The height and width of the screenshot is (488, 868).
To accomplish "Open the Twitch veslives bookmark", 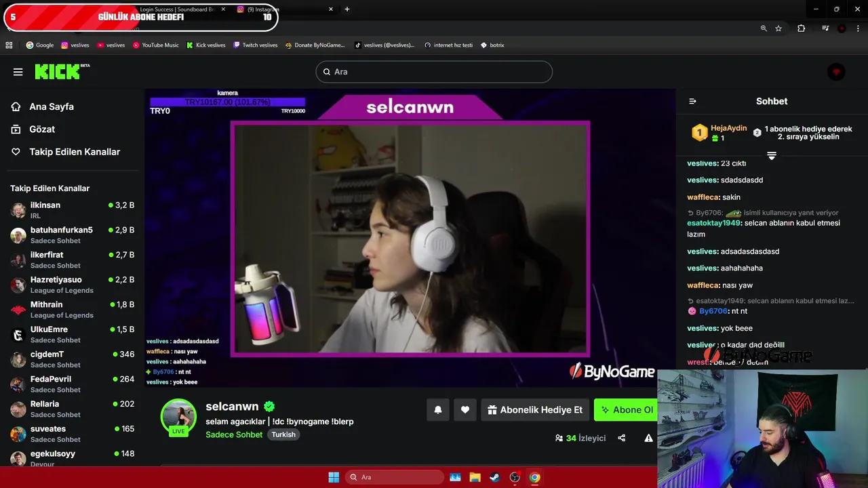I will pos(255,45).
